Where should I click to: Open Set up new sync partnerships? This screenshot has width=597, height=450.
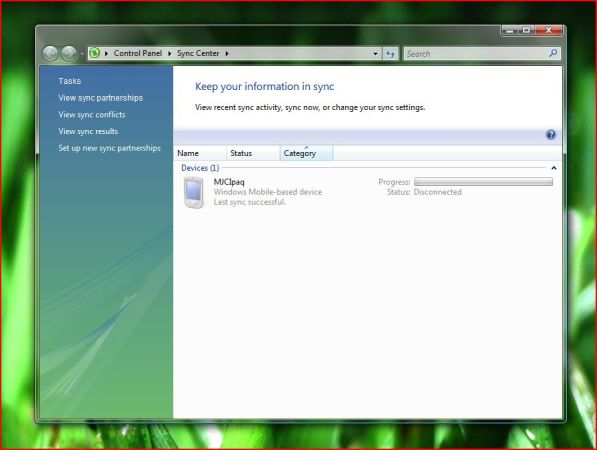(109, 148)
